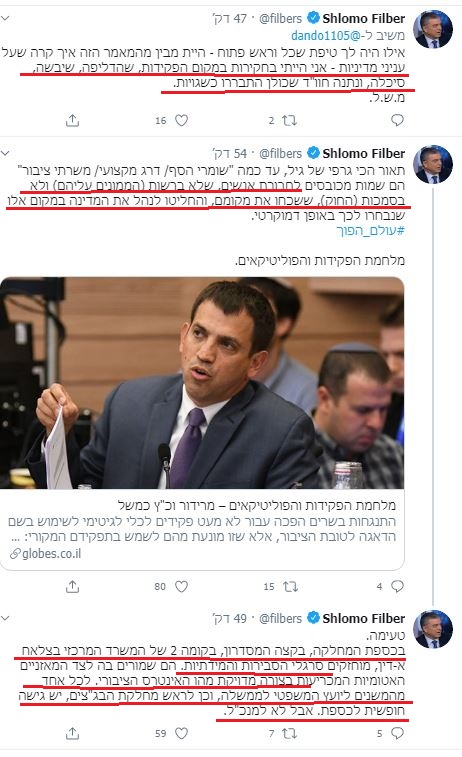Open the @dando1105 profile mention link
The height and width of the screenshot is (757, 462).
(326, 35)
